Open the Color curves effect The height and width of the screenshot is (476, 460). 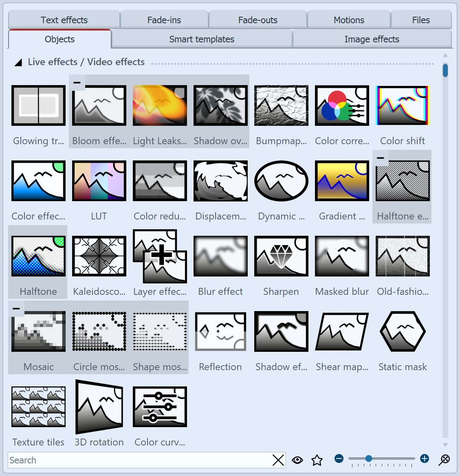(160, 406)
